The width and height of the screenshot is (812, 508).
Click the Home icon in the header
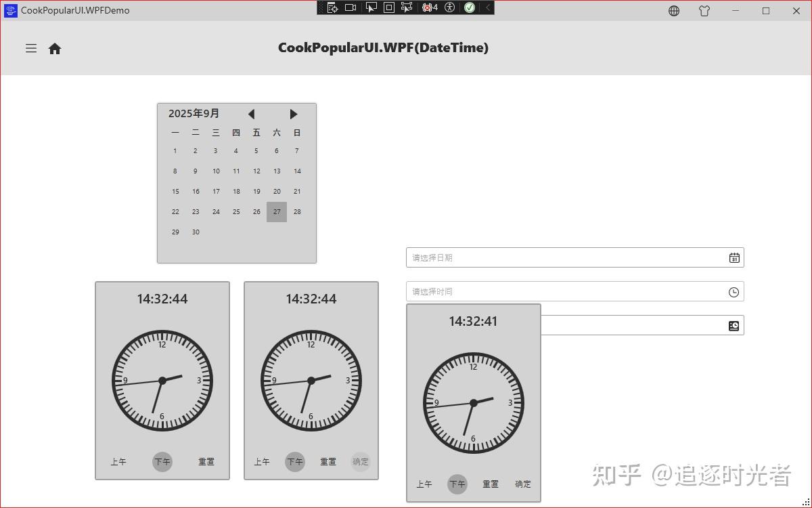(x=55, y=48)
